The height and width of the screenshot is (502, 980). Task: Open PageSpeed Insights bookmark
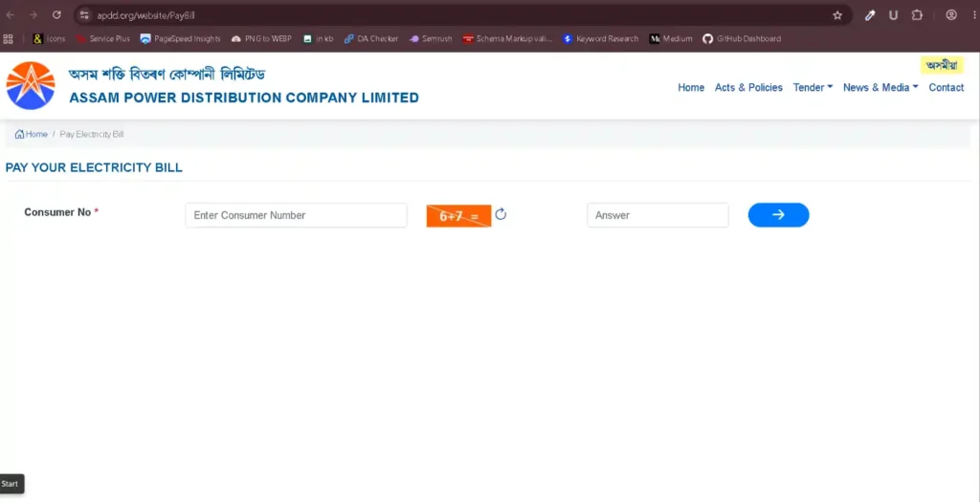pos(181,38)
